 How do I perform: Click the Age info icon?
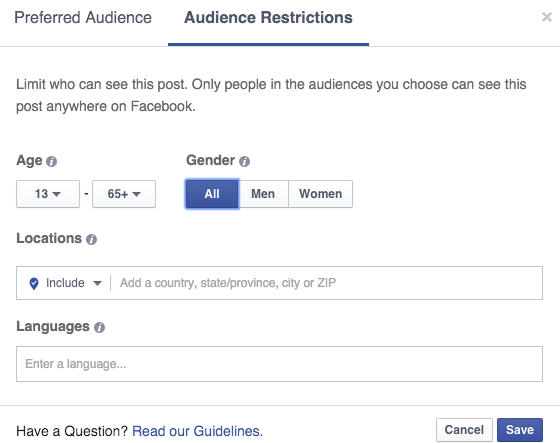tap(51, 161)
